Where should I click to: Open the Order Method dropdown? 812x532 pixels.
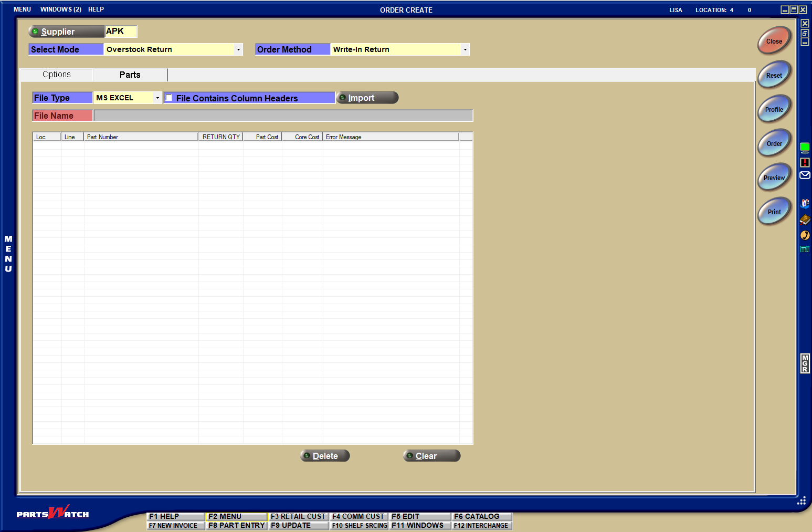click(465, 49)
